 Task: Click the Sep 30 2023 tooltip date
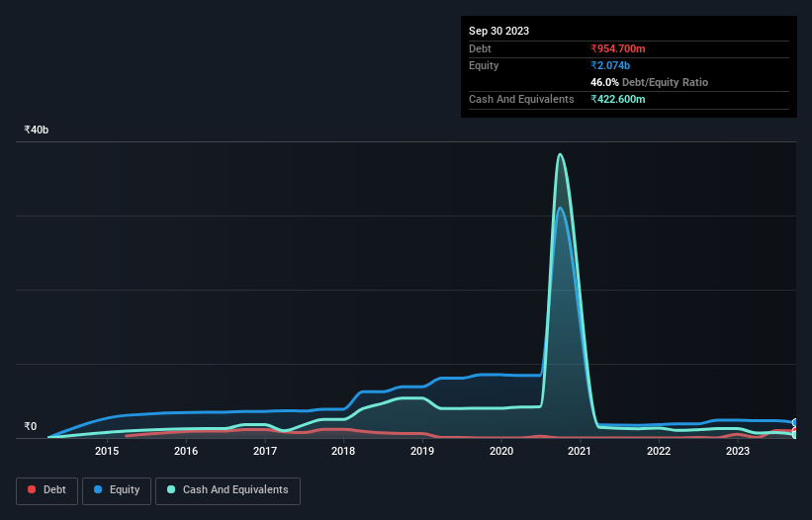point(498,31)
